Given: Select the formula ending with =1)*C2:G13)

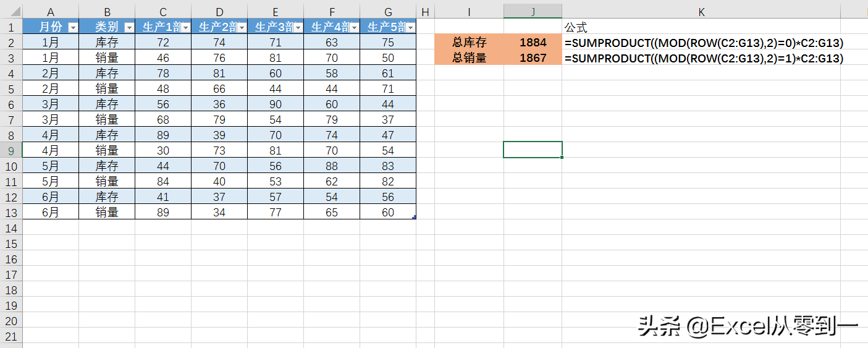Looking at the screenshot, I should [x=704, y=58].
